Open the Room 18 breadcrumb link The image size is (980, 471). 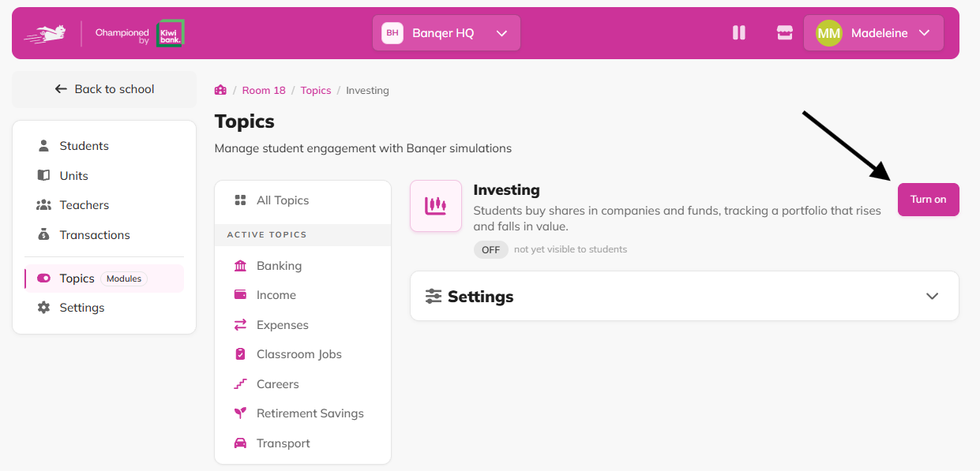click(x=264, y=91)
